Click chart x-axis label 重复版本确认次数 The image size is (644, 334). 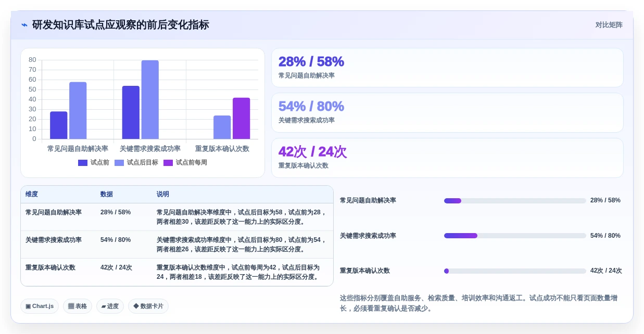click(222, 149)
